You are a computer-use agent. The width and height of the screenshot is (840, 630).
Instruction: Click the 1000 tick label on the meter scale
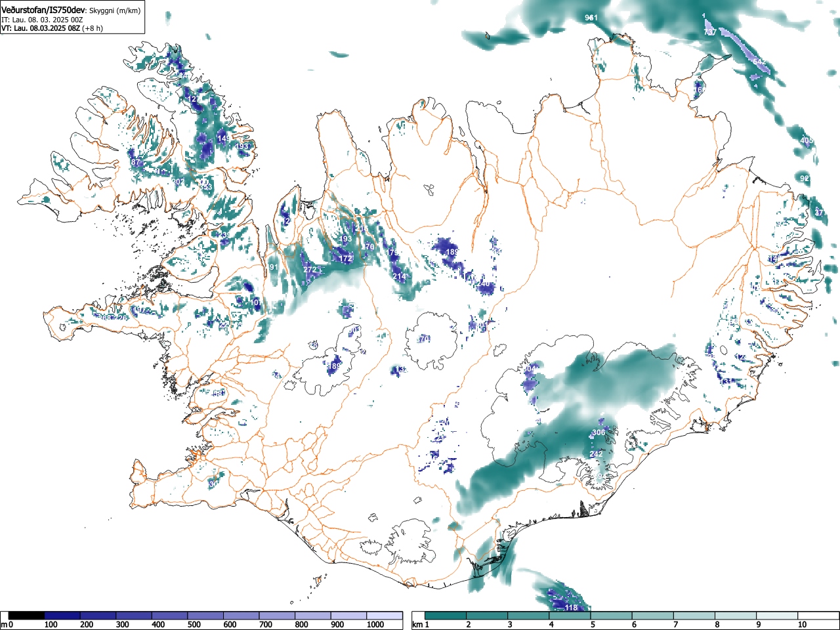[x=375, y=625]
